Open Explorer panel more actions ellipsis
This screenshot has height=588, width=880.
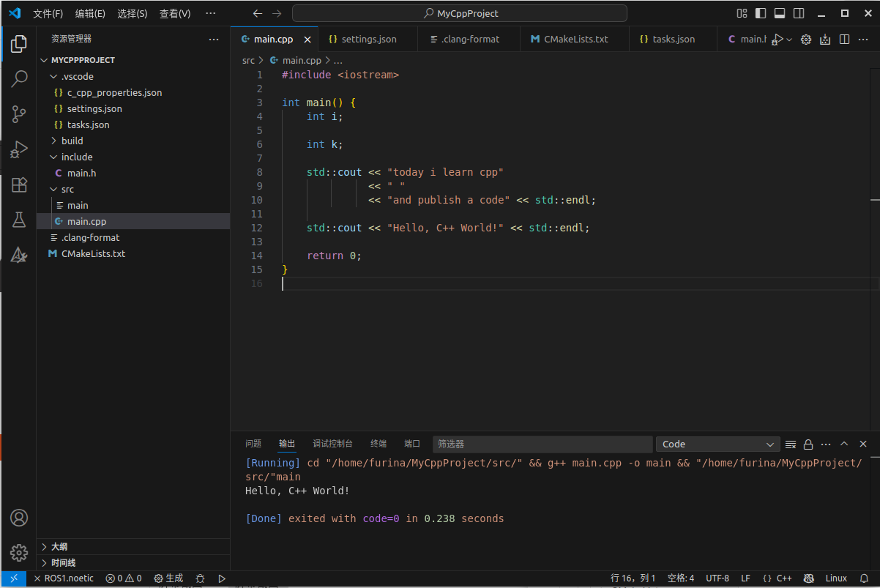[214, 40]
